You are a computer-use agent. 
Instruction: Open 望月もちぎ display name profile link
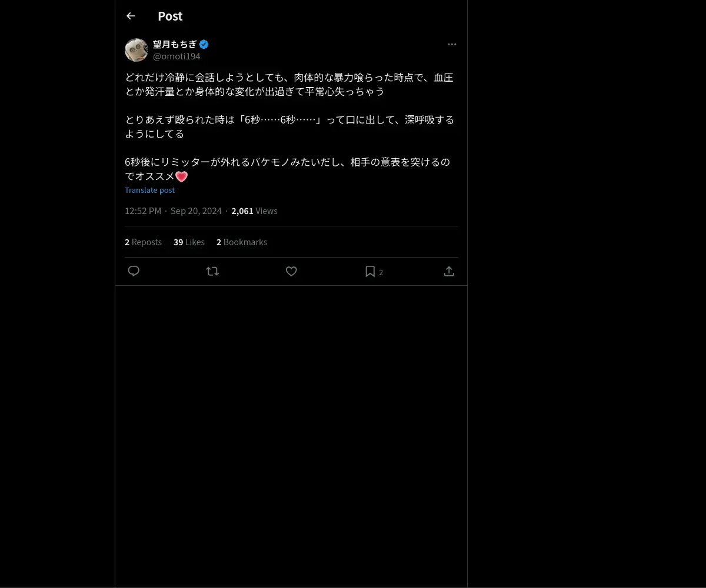point(175,44)
